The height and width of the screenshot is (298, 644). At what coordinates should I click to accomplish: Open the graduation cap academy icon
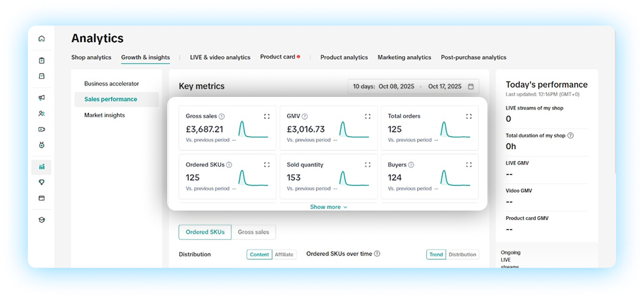(42, 219)
